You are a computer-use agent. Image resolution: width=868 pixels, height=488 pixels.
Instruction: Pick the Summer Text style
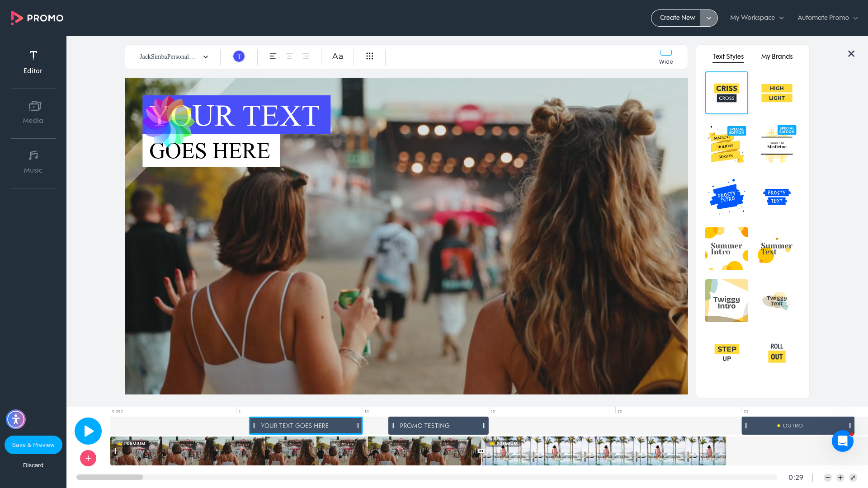777,249
